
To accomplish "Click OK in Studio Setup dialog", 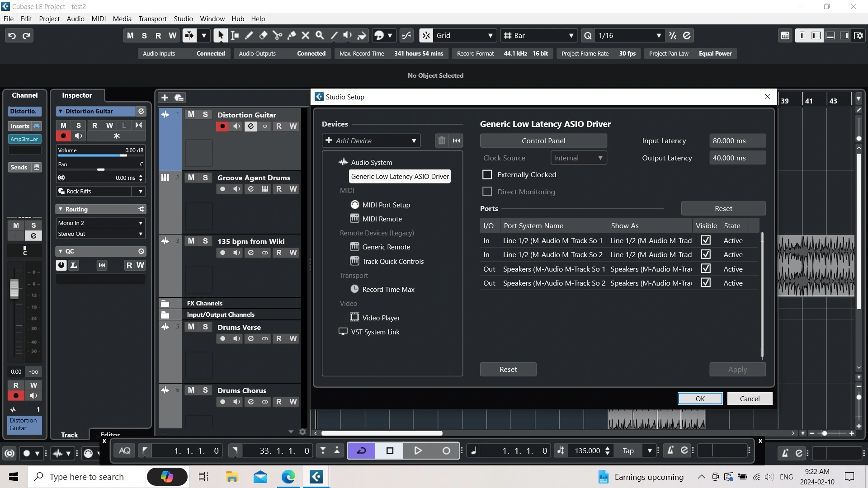I will point(699,399).
